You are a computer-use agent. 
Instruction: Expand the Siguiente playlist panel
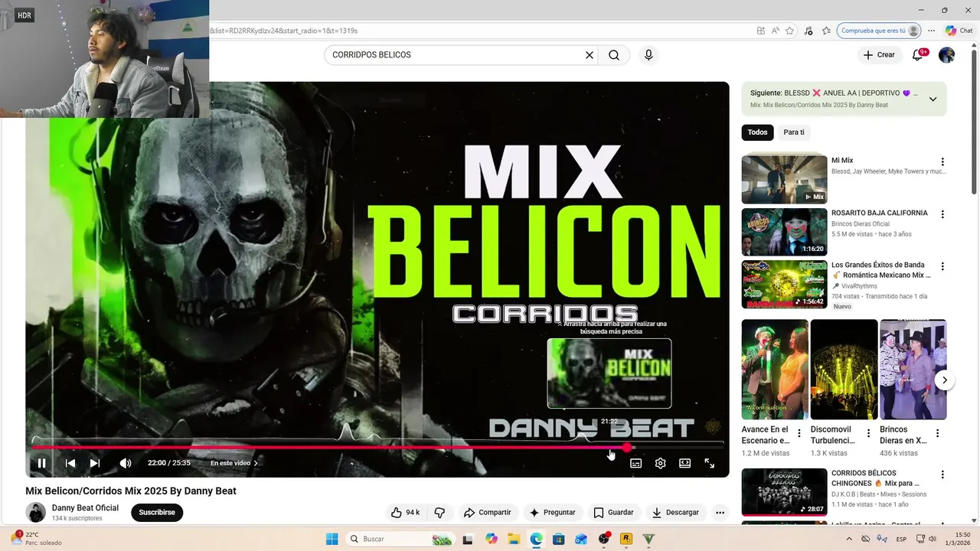933,99
